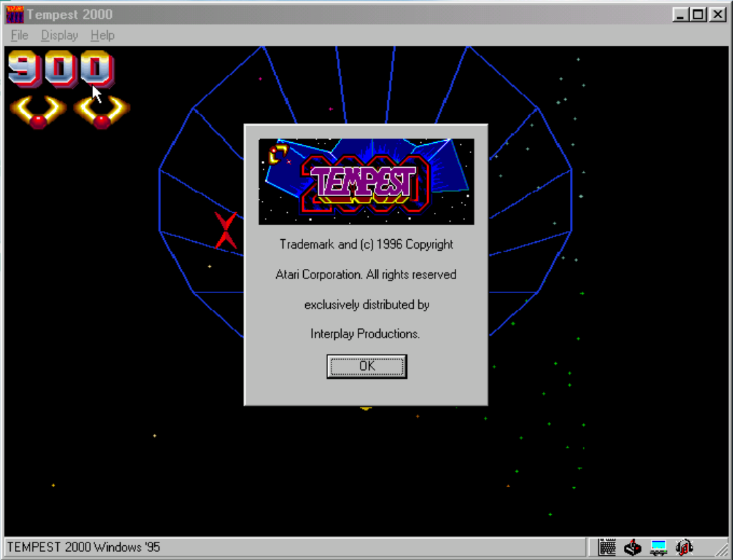Click the red X enemy on the web
The image size is (733, 560).
click(226, 230)
